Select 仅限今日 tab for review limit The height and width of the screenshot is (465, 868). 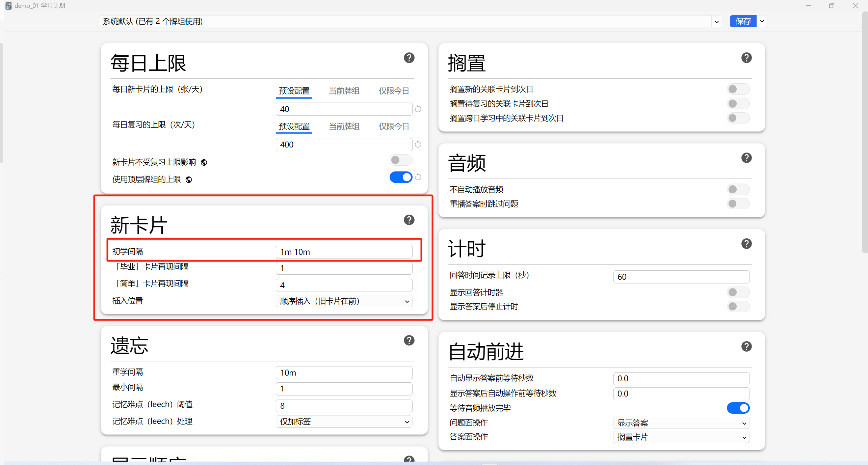(394, 126)
